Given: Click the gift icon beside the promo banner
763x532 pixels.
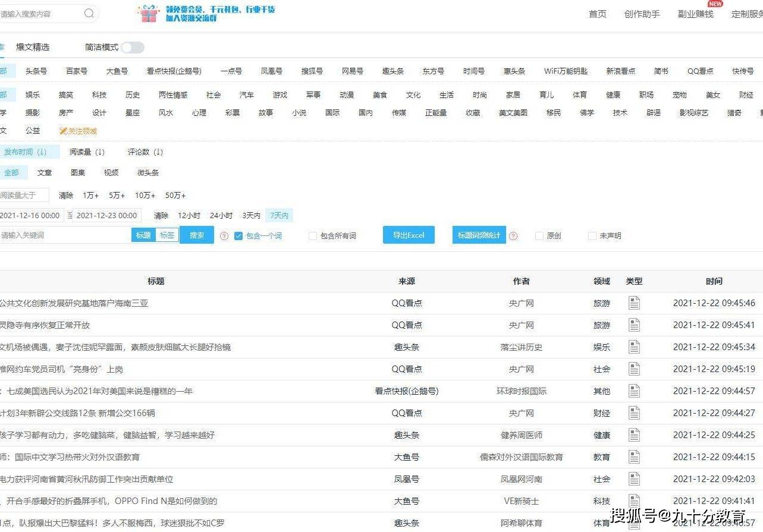Looking at the screenshot, I should point(148,14).
